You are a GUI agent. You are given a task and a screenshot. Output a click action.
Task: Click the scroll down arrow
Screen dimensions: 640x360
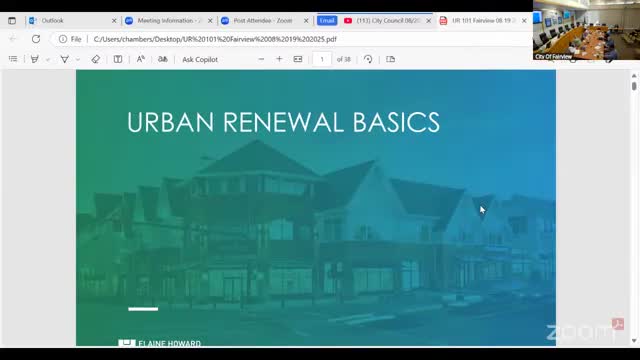(634, 341)
